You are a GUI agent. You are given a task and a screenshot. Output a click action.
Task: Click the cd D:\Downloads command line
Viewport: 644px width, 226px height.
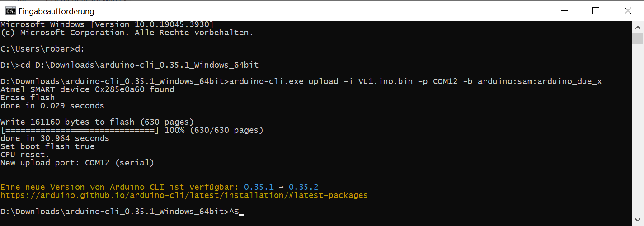[129, 65]
